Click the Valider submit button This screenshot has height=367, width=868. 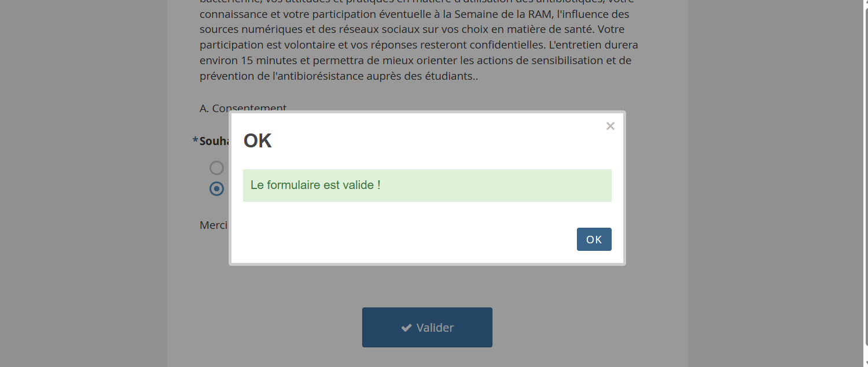point(427,327)
